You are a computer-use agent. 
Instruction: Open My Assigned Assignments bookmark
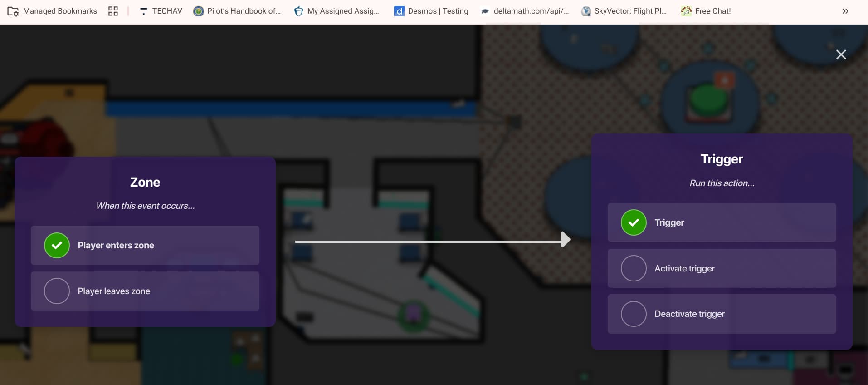point(336,11)
